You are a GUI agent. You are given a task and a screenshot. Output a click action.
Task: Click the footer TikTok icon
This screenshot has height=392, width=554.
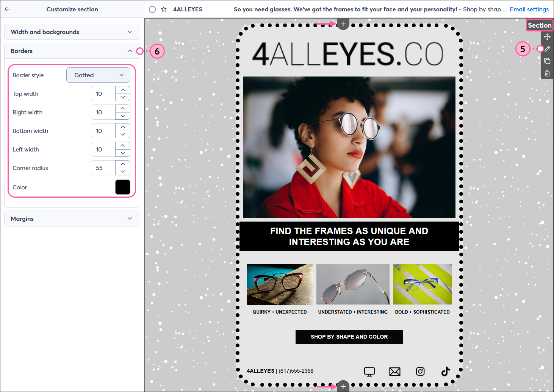(x=446, y=371)
